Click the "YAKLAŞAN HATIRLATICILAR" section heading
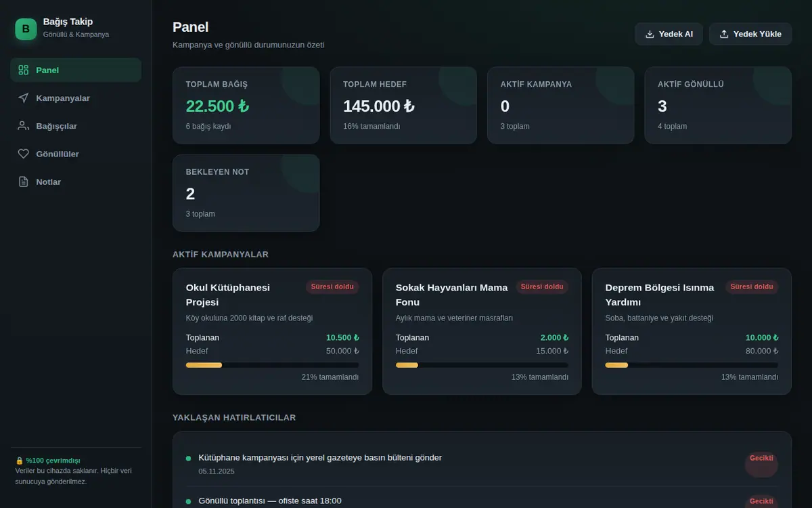The width and height of the screenshot is (812, 508). point(234,417)
